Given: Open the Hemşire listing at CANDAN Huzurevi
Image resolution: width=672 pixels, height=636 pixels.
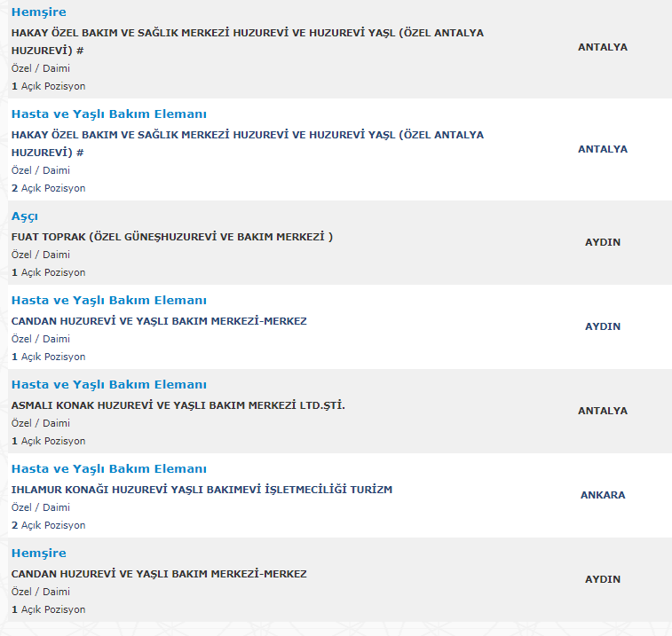Looking at the screenshot, I should coord(38,554).
